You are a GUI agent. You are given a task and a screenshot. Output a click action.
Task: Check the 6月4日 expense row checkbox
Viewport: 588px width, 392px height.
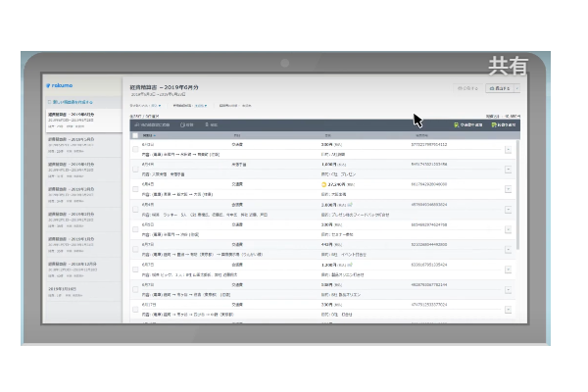pos(135,188)
